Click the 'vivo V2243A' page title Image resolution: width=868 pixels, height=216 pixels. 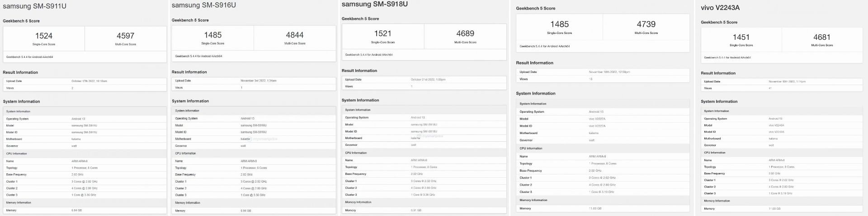(x=720, y=8)
